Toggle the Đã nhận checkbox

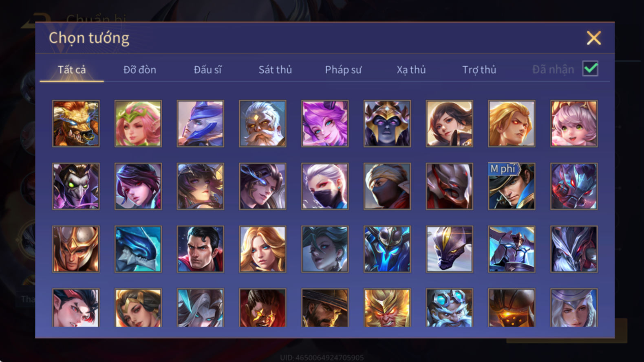[590, 69]
